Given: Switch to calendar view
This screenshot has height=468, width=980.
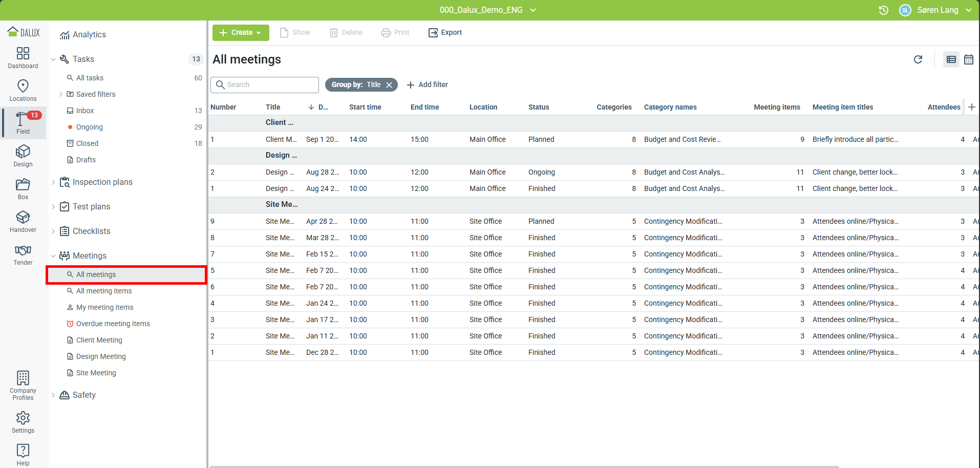Looking at the screenshot, I should tap(968, 59).
